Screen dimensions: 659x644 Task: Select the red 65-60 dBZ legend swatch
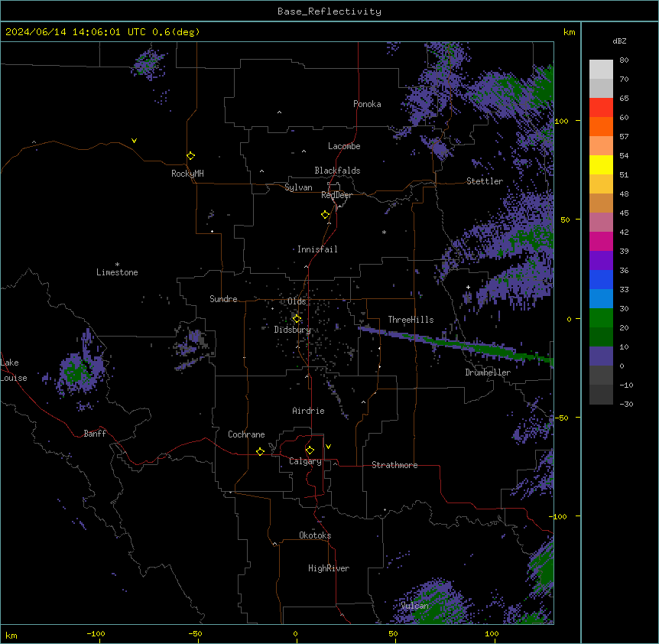[x=601, y=108]
